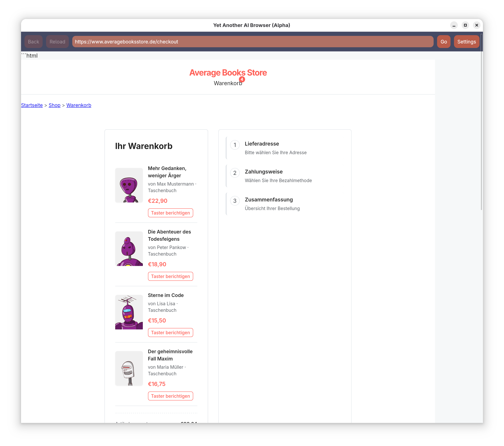Open the browser Settings

(466, 41)
